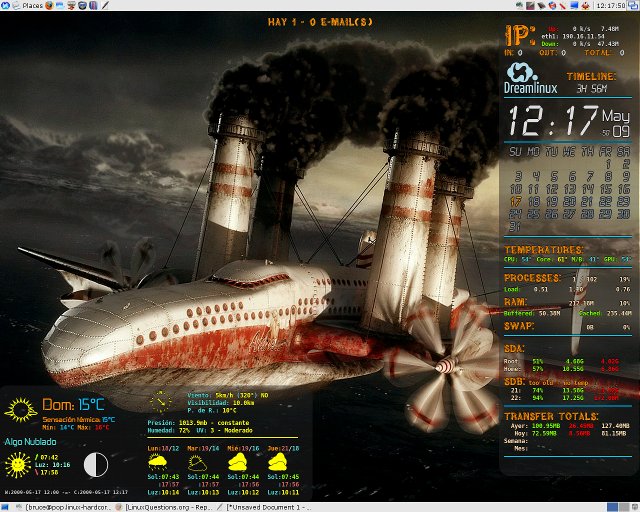The width and height of the screenshot is (640, 512).
Task: Click the pink-grey square tray icon
Action: click(x=530, y=6)
